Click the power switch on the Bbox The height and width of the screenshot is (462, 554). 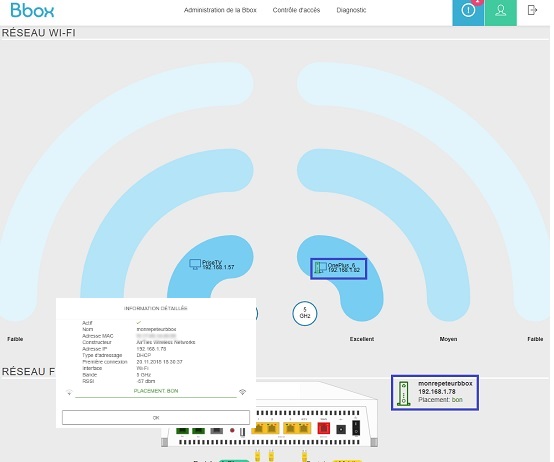click(x=356, y=427)
